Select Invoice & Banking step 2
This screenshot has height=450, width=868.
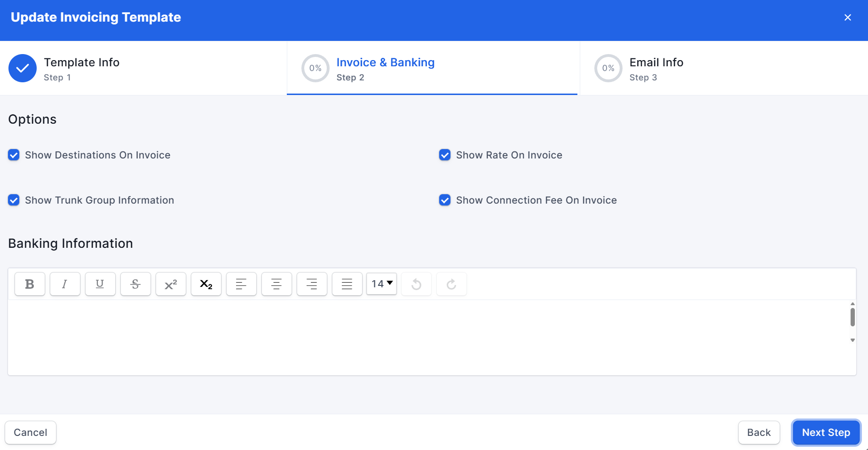pos(432,68)
